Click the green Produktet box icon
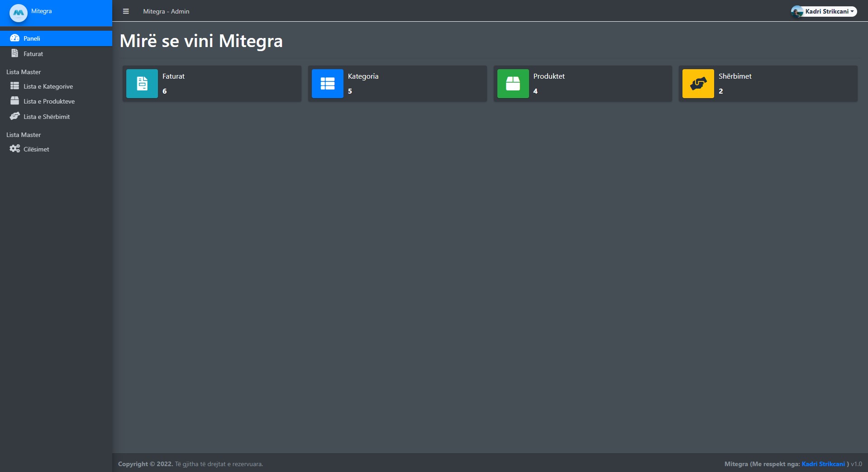Image resolution: width=868 pixels, height=472 pixels. pos(513,84)
